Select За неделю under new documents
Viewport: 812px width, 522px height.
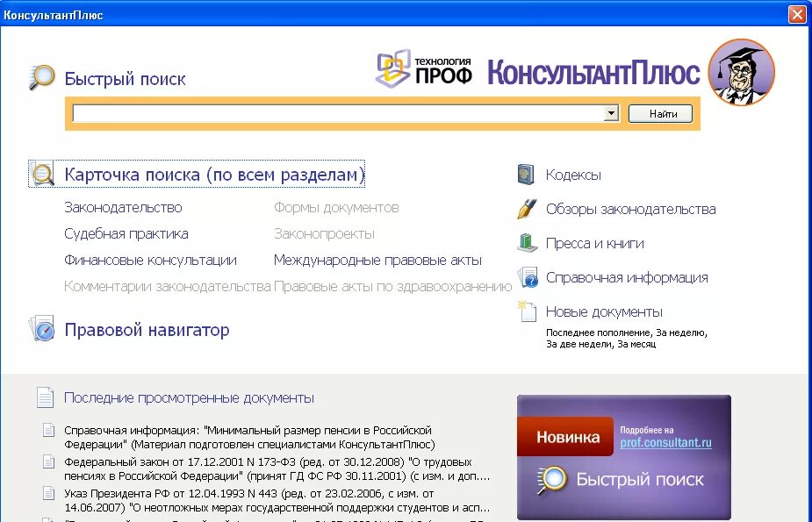(680, 333)
